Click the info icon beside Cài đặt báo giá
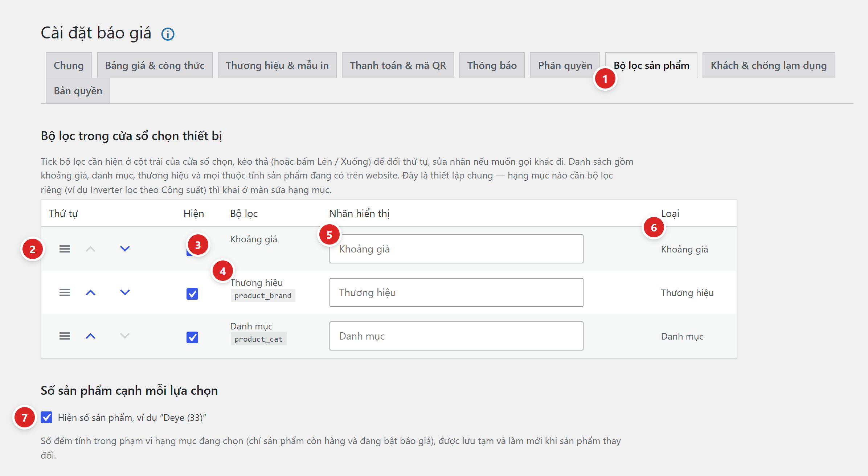The image size is (868, 476). (168, 34)
